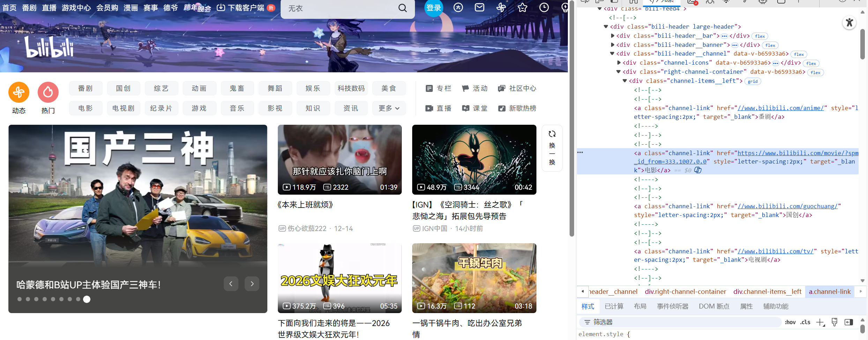The height and width of the screenshot is (340, 868).
Task: Open 大会员 icon next to login button
Action: (458, 7)
